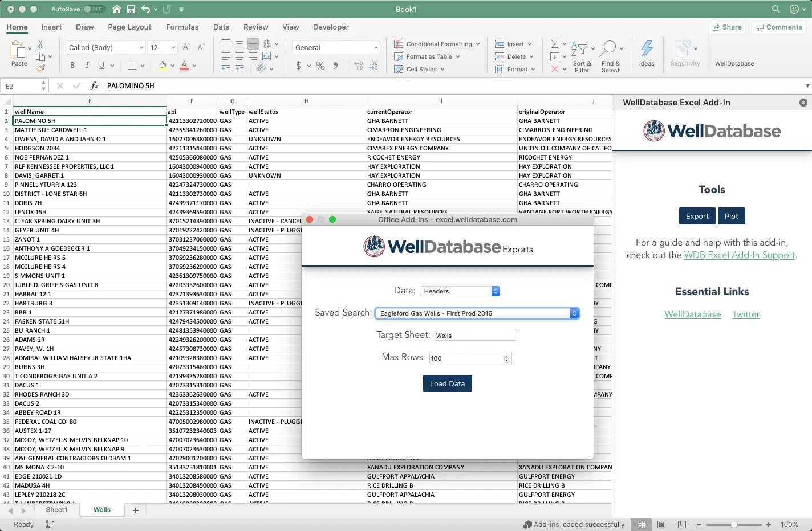Image resolution: width=812 pixels, height=531 pixels.
Task: Center text horizontally in cell
Action: (x=239, y=56)
